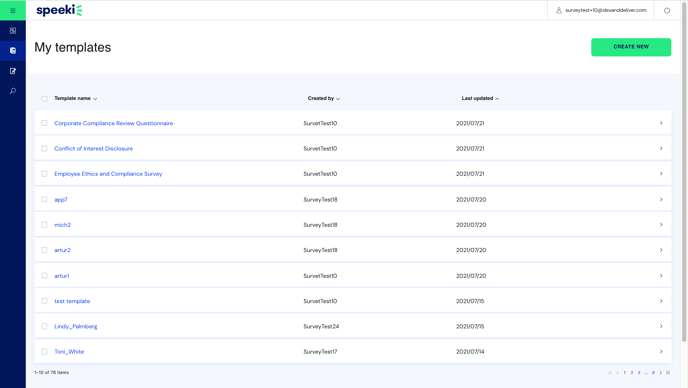Go to next page pagination arrow
688x388 pixels.
(660, 373)
